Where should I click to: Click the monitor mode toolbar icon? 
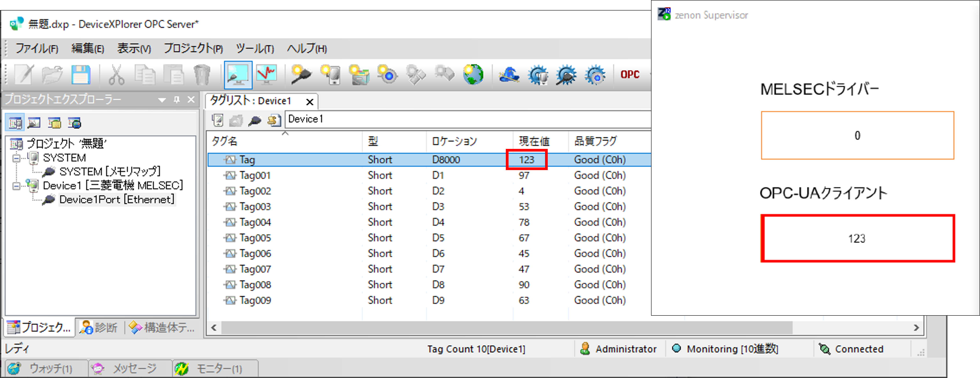238,75
